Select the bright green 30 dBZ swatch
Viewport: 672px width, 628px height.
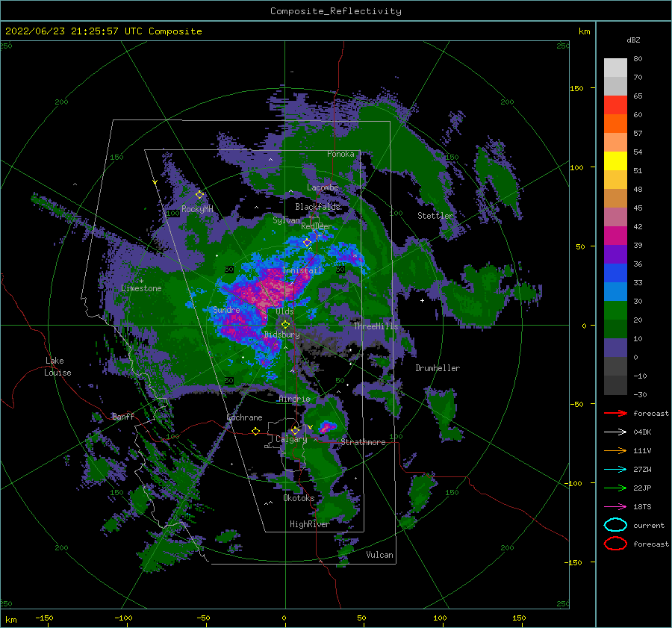[x=615, y=310]
